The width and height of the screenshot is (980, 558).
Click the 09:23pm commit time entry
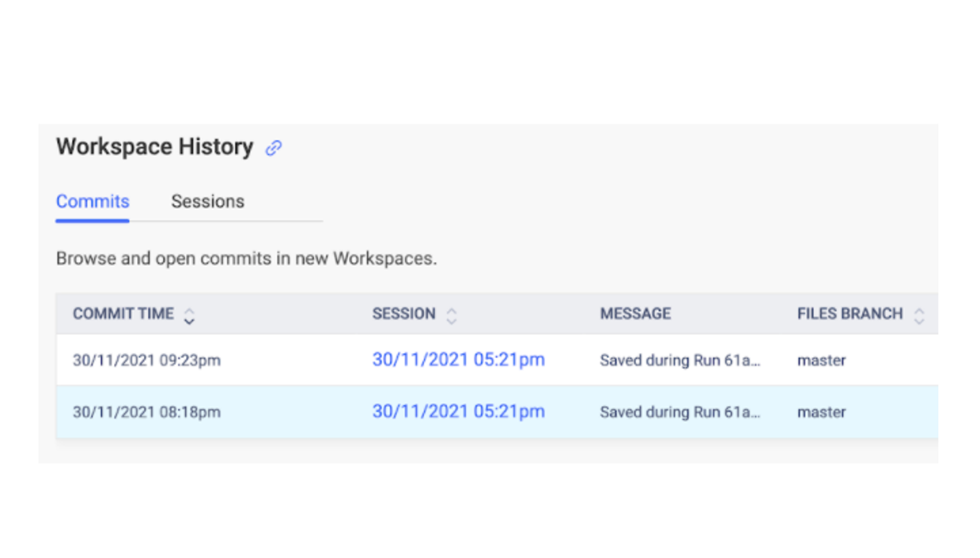tap(146, 360)
